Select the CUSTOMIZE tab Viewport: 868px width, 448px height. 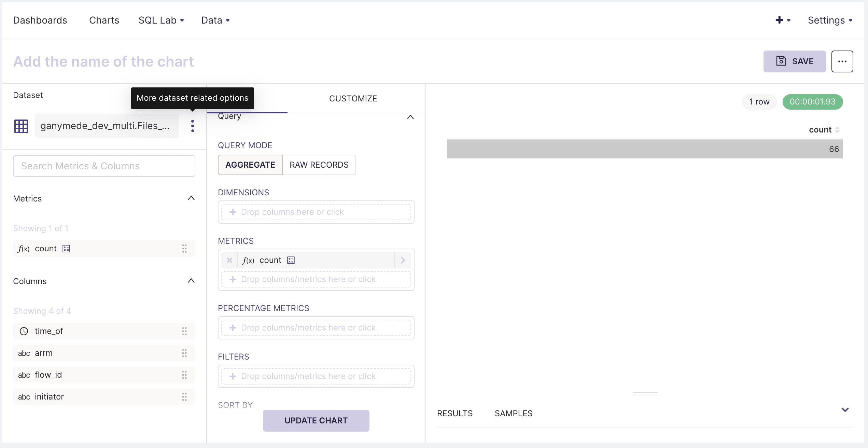click(353, 98)
